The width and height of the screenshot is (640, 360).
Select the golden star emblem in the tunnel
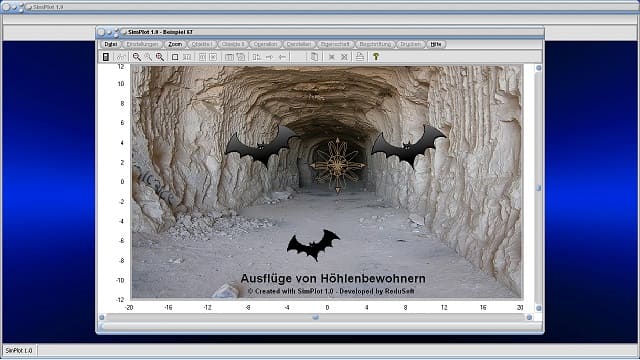[338, 164]
